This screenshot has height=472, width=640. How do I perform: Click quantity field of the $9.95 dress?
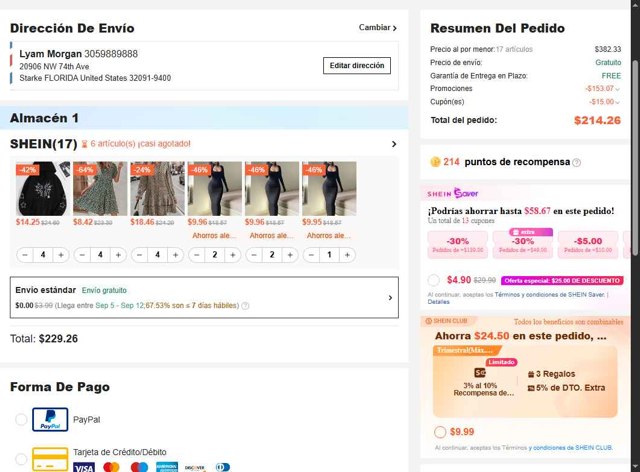[x=329, y=255]
